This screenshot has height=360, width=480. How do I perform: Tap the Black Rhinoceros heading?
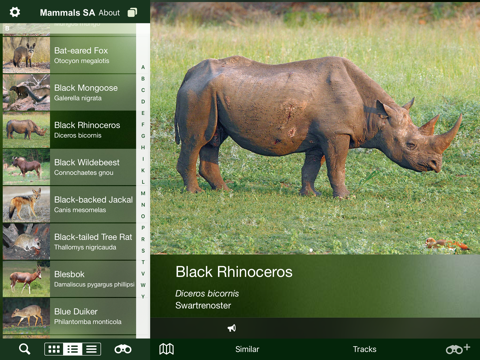pos(234,272)
